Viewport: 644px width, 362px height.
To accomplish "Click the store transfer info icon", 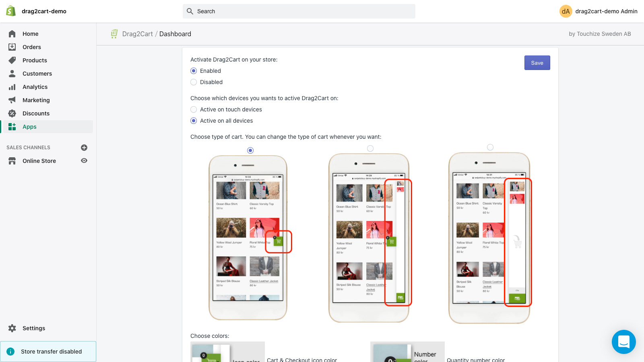I will pyautogui.click(x=10, y=352).
